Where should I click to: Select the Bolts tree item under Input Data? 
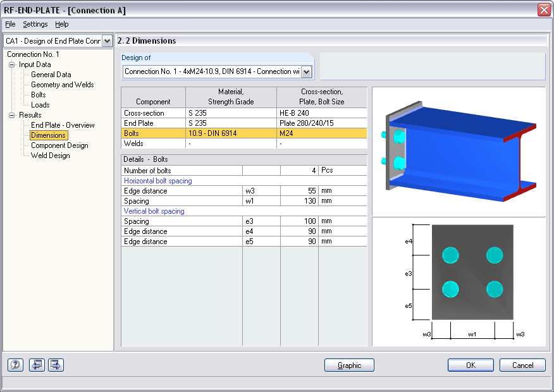38,95
